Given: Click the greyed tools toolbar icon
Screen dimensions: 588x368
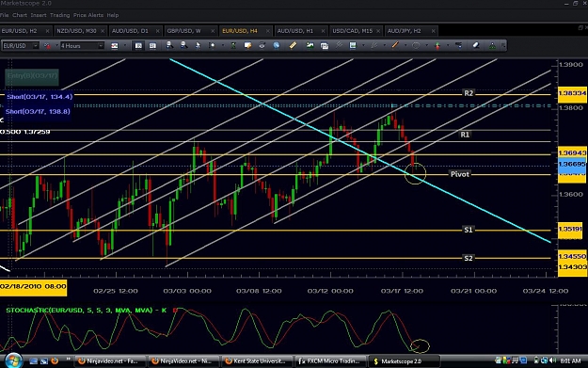Looking at the screenshot, I should tap(339, 45).
